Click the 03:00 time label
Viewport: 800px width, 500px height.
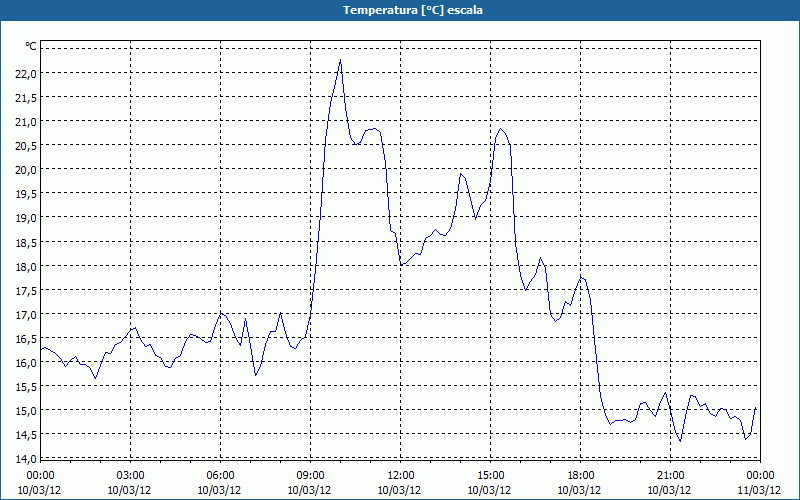pos(130,476)
